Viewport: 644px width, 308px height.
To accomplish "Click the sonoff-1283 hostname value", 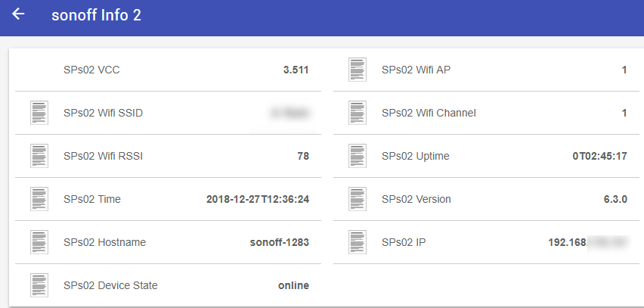I will click(279, 242).
